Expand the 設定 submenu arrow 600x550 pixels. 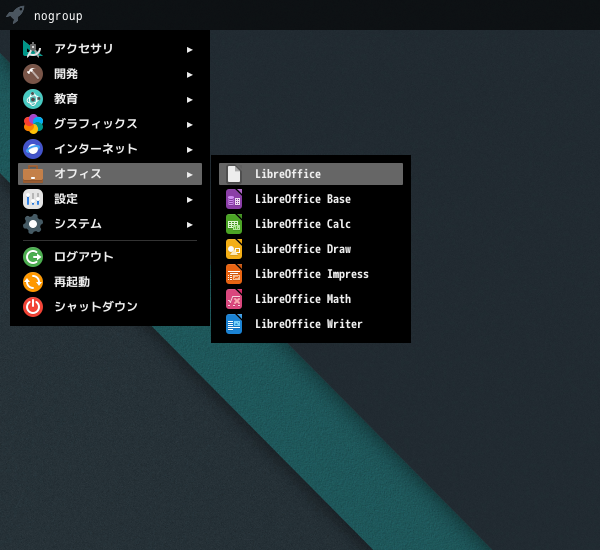coord(189,200)
